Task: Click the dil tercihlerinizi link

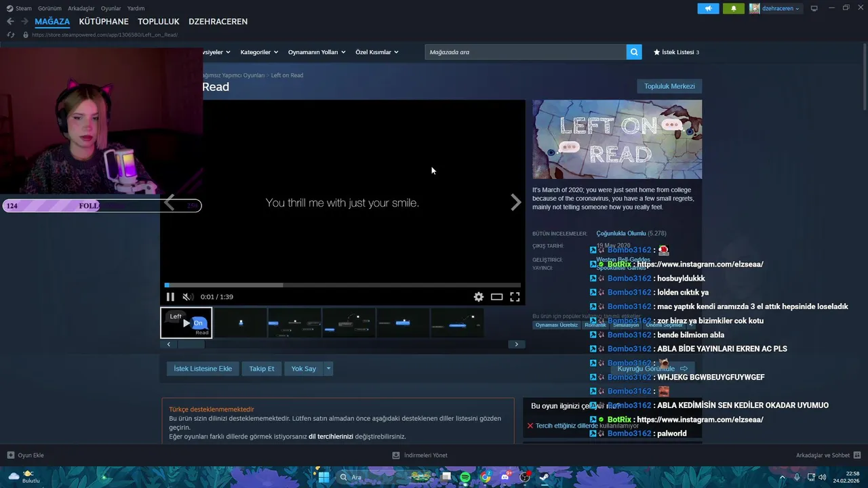Action: pyautogui.click(x=331, y=436)
